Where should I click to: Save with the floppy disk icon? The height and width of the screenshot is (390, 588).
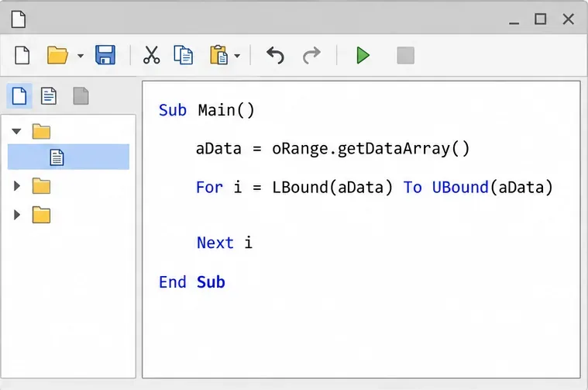click(105, 55)
